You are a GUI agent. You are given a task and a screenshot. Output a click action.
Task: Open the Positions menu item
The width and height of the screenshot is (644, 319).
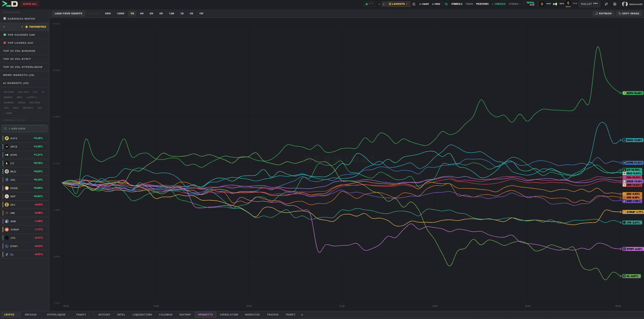pos(482,4)
